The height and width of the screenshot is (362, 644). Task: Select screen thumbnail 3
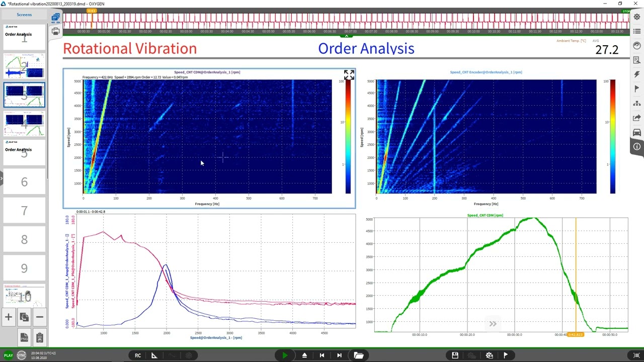24,95
